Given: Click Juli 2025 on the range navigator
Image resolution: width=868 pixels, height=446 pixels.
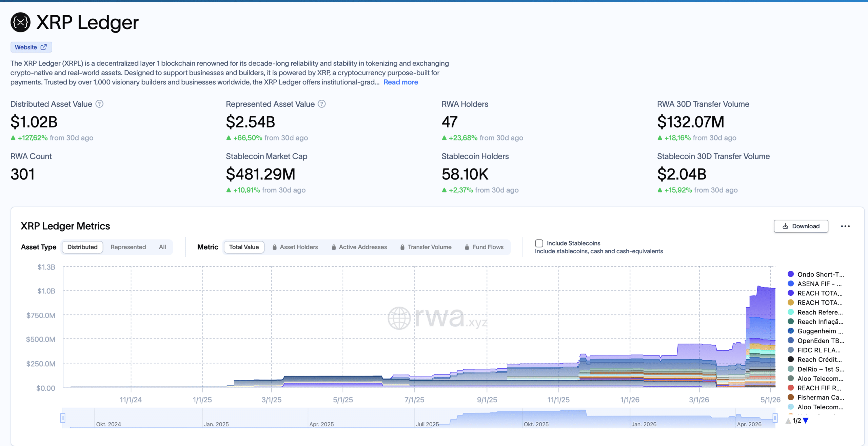Looking at the screenshot, I should [428, 424].
